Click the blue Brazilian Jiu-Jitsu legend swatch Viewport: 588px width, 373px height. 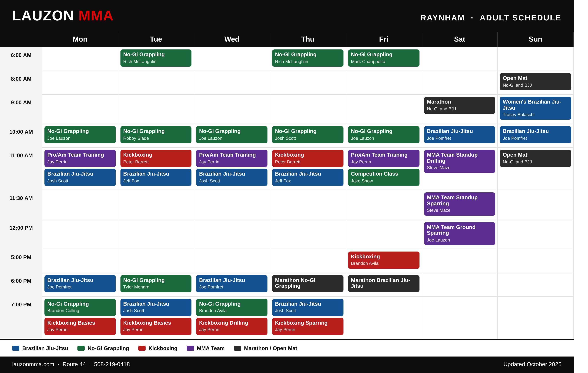click(16, 348)
